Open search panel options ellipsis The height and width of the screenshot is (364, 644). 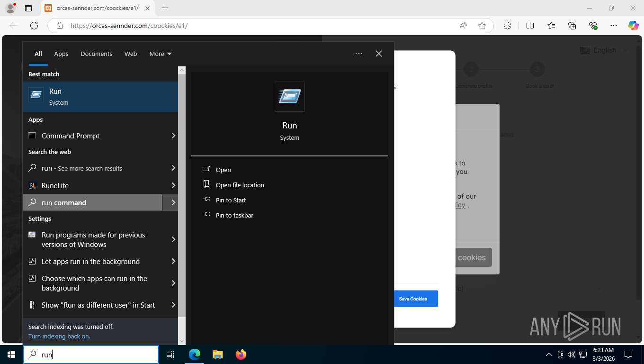pyautogui.click(x=359, y=54)
